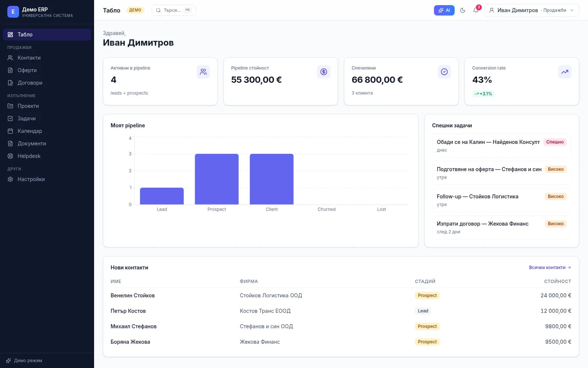
Task: Expand the Иван Димитров user dropdown
Action: pyautogui.click(x=531, y=10)
